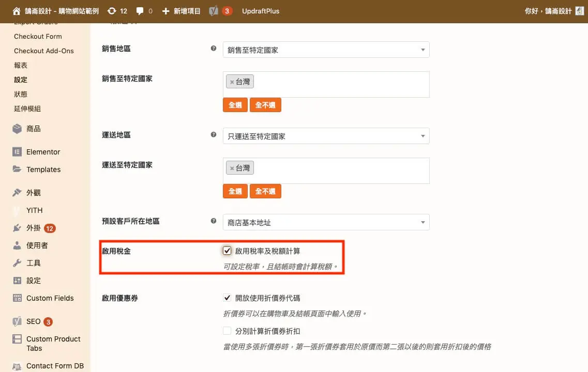Click the user avatar in top right
Image resolution: width=588 pixels, height=372 pixels.
click(x=580, y=11)
